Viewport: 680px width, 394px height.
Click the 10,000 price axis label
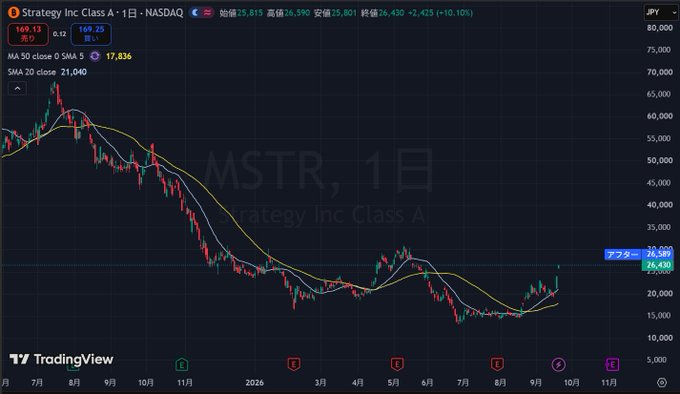(660, 338)
